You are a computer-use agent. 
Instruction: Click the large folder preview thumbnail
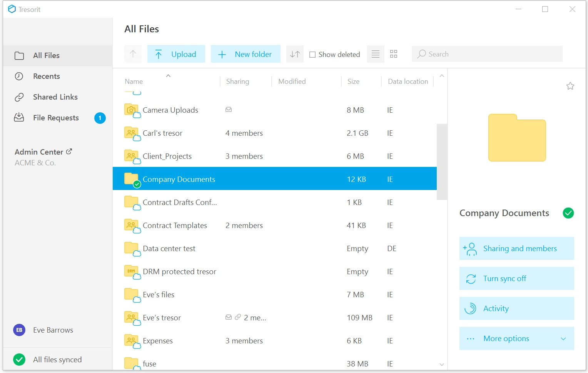[x=517, y=138]
